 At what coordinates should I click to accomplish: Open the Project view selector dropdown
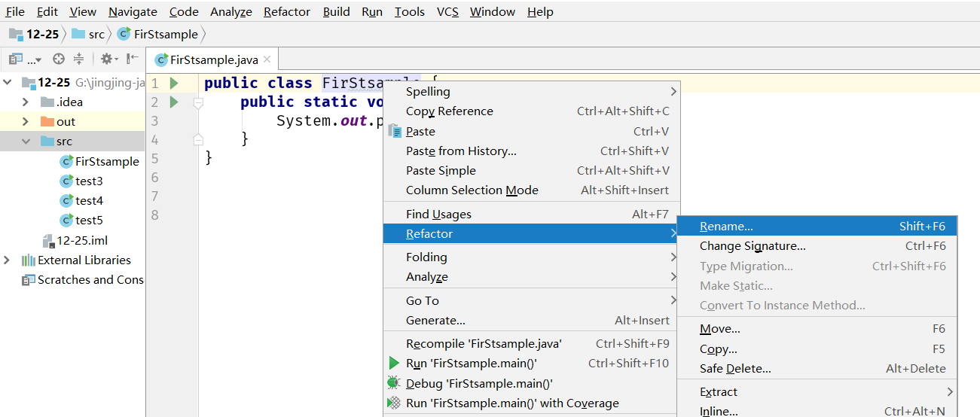26,59
